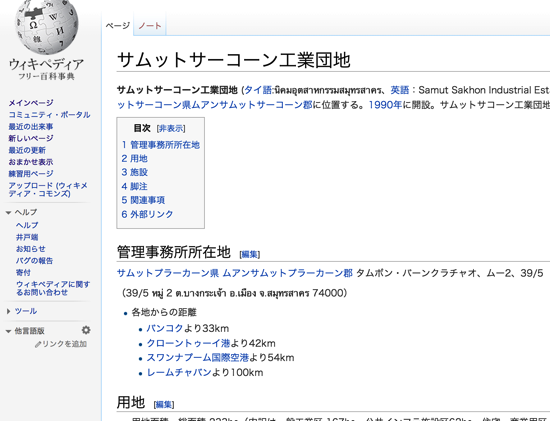Open レームチャバン link
The image size is (550, 421).
point(179,372)
